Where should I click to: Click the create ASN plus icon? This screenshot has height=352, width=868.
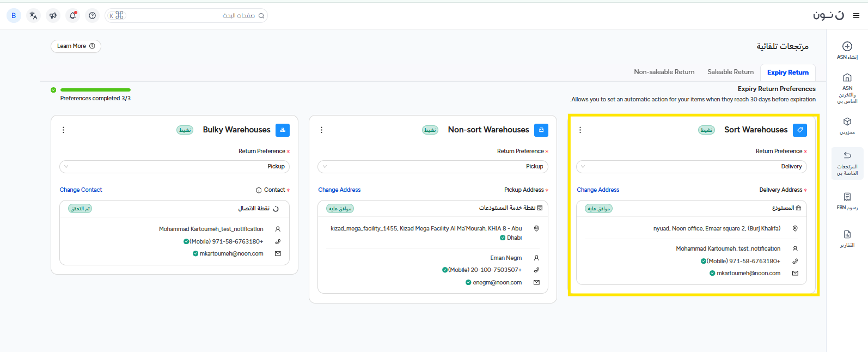pyautogui.click(x=847, y=46)
